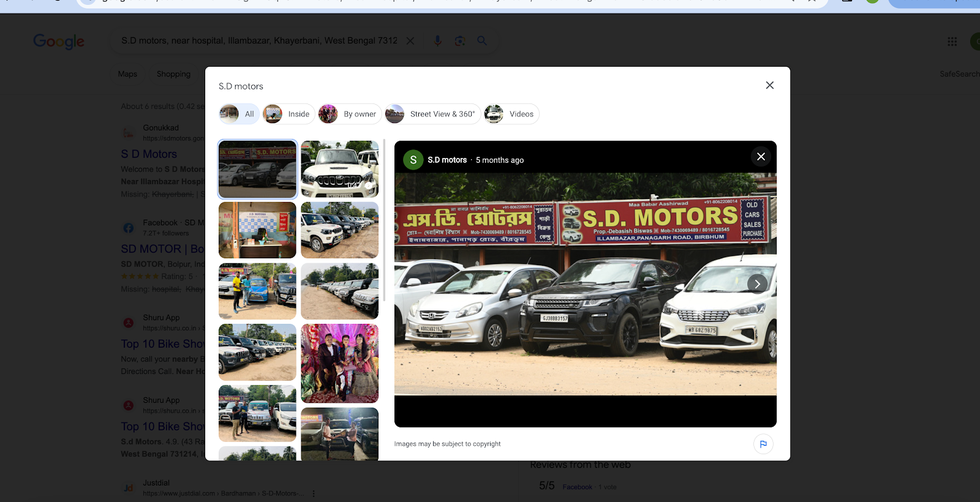Report this photo using flag icon
This screenshot has width=980, height=502.
pyautogui.click(x=763, y=444)
